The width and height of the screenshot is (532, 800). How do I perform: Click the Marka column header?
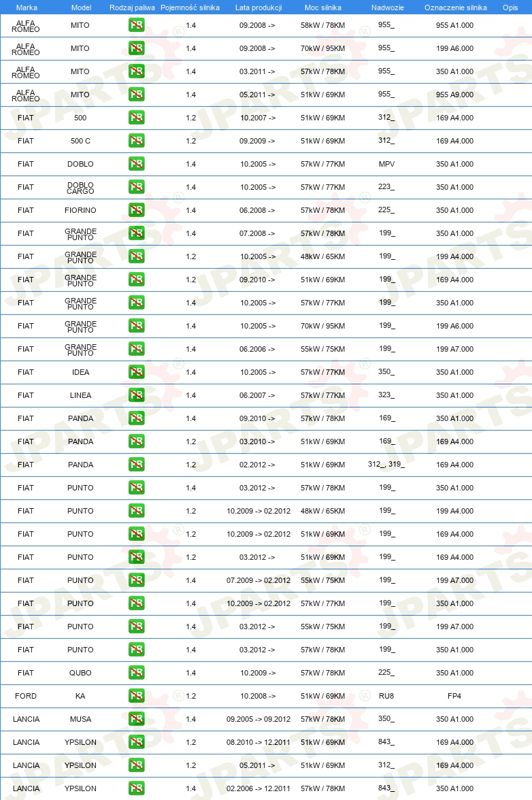coord(27,7)
